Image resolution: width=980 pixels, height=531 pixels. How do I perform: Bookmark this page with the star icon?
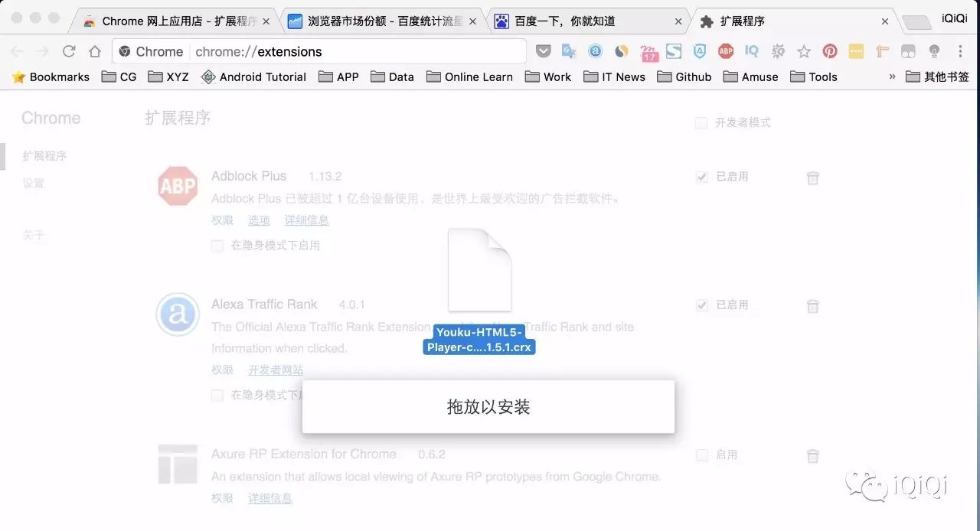pyautogui.click(x=804, y=51)
